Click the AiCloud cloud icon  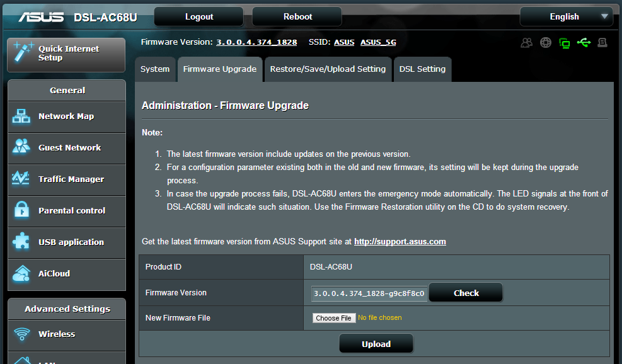coord(21,273)
